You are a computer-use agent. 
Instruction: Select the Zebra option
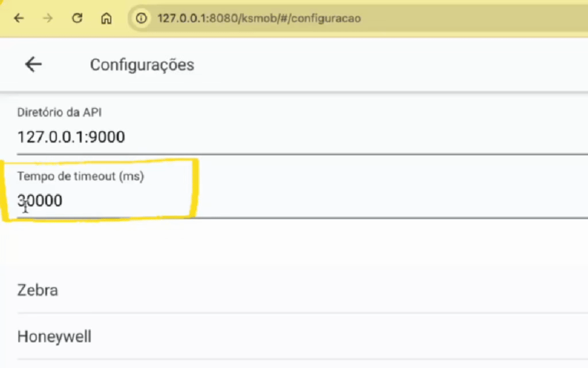pyautogui.click(x=38, y=290)
